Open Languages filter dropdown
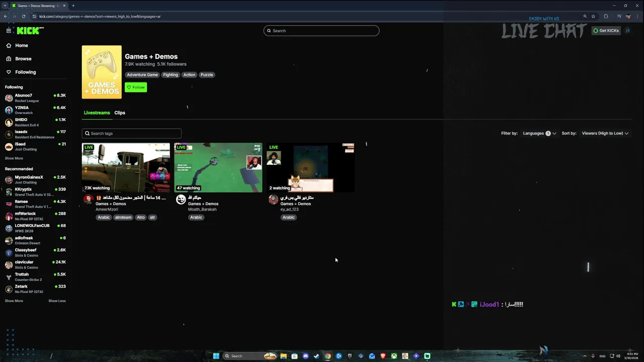Screen dimensions: 644x362 [x=539, y=133]
